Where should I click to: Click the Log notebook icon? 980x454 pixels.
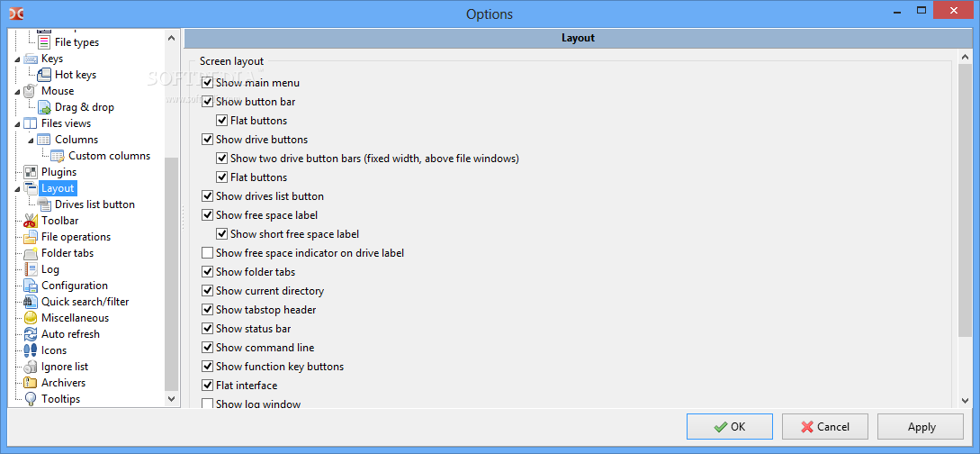[x=30, y=269]
